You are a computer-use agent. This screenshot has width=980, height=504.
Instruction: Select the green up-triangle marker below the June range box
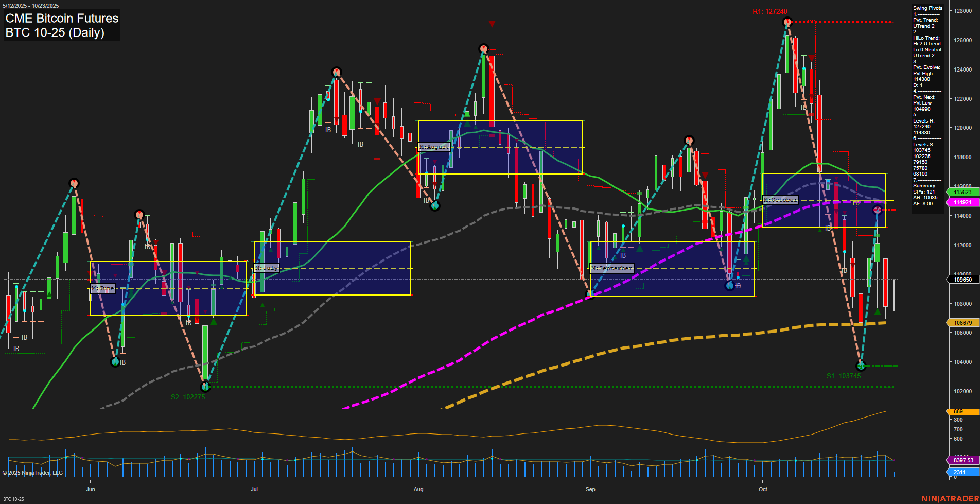(213, 320)
